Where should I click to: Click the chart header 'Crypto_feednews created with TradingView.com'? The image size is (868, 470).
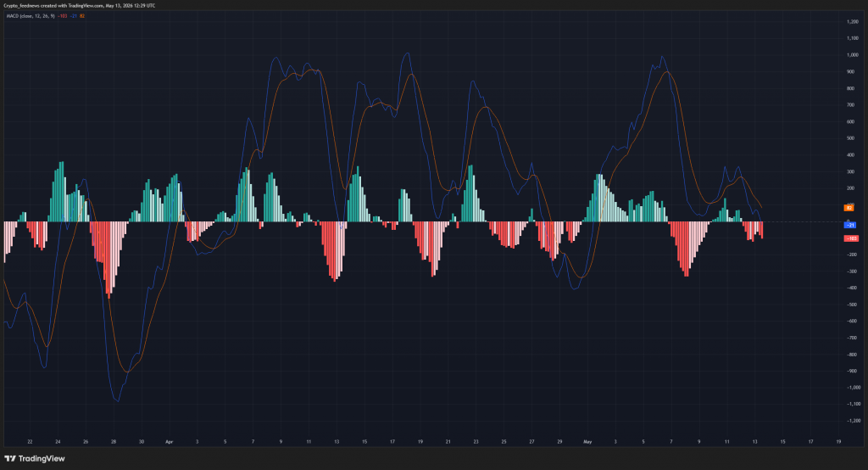point(53,6)
